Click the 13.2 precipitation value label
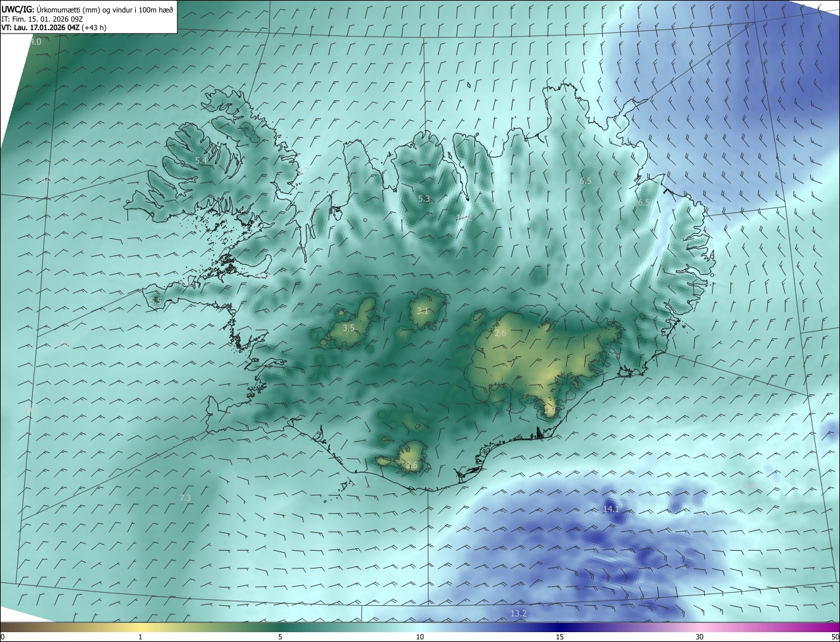840x642 pixels. 518,613
